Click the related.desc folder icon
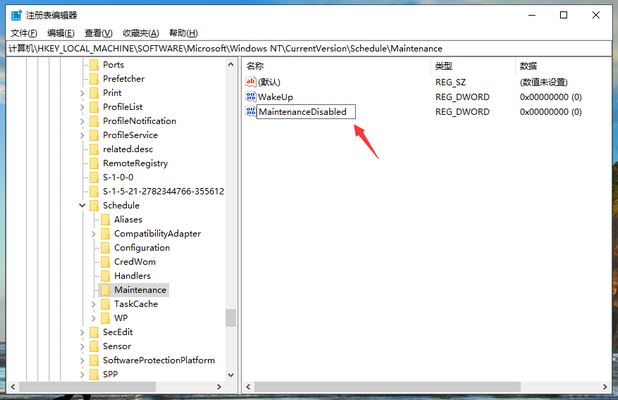The width and height of the screenshot is (618, 400). coord(93,149)
